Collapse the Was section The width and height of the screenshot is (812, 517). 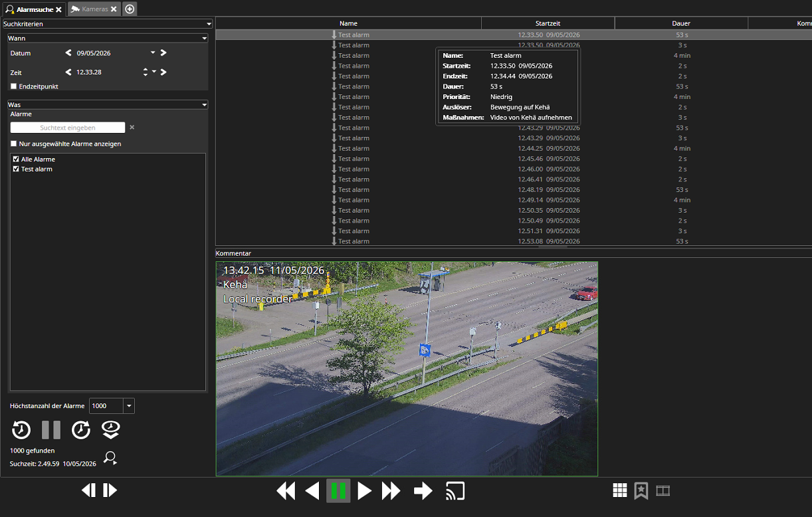tap(205, 105)
